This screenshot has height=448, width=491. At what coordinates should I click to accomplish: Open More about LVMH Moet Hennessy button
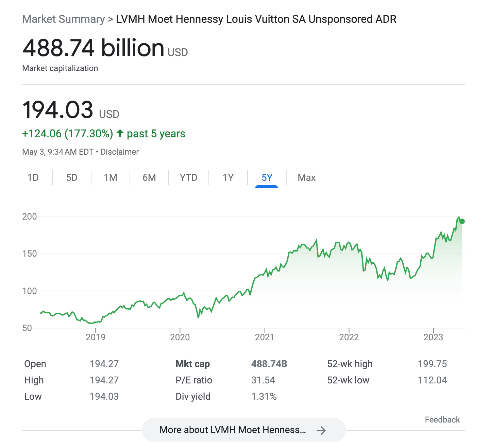click(x=244, y=430)
